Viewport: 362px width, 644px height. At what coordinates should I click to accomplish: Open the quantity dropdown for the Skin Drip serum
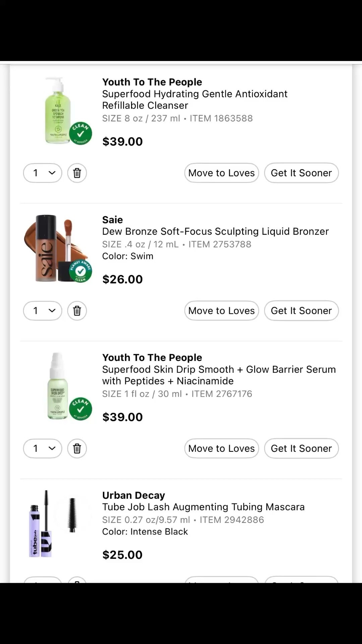tap(42, 448)
